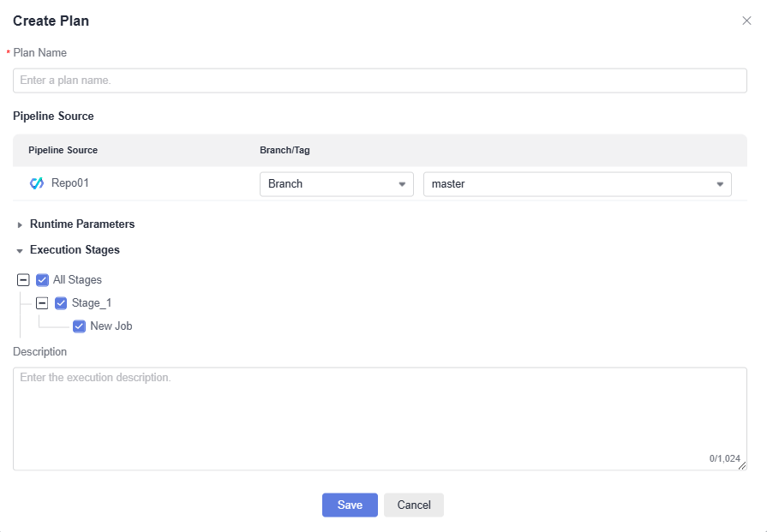Viewport: 767px width, 532px height.
Task: Select the New Job tree label
Action: [x=111, y=326]
